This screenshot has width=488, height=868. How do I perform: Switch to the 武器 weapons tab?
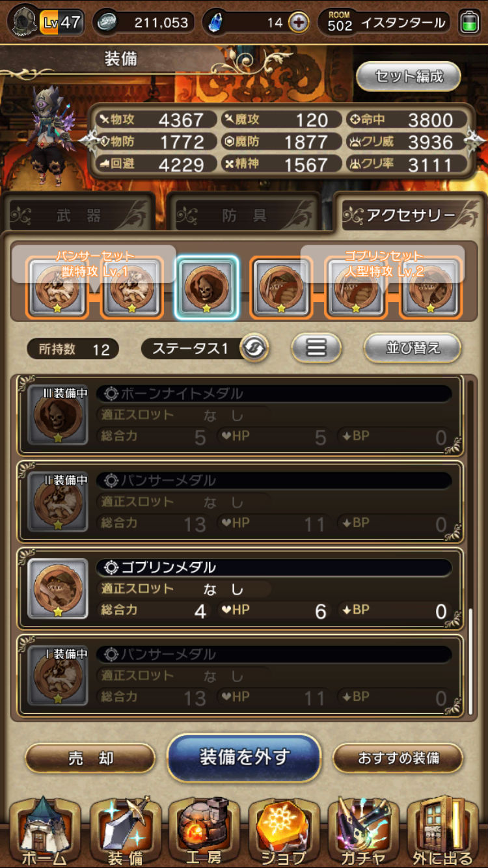click(78, 215)
